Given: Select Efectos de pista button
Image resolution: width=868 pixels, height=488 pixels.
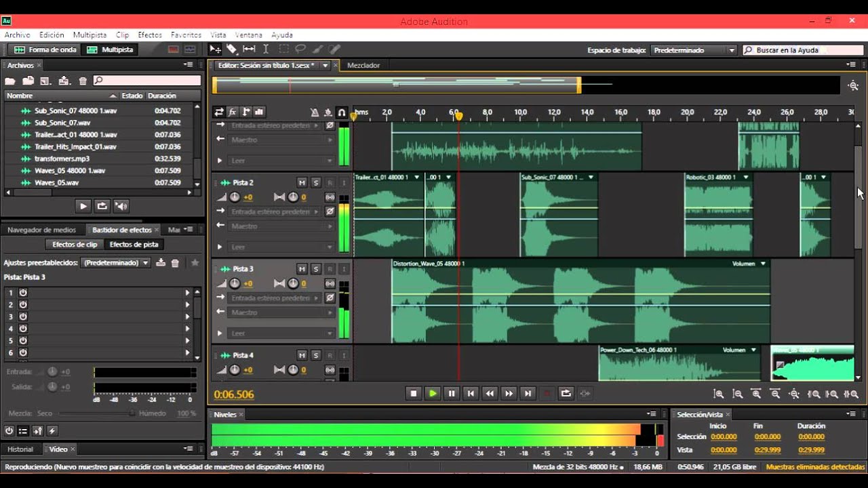Looking at the screenshot, I should 134,245.
